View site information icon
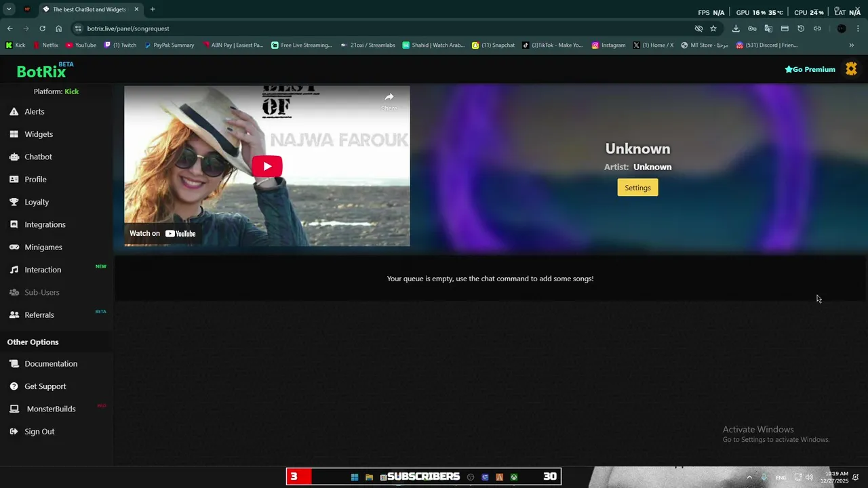Screen dimensions: 868x488 coord(78,28)
